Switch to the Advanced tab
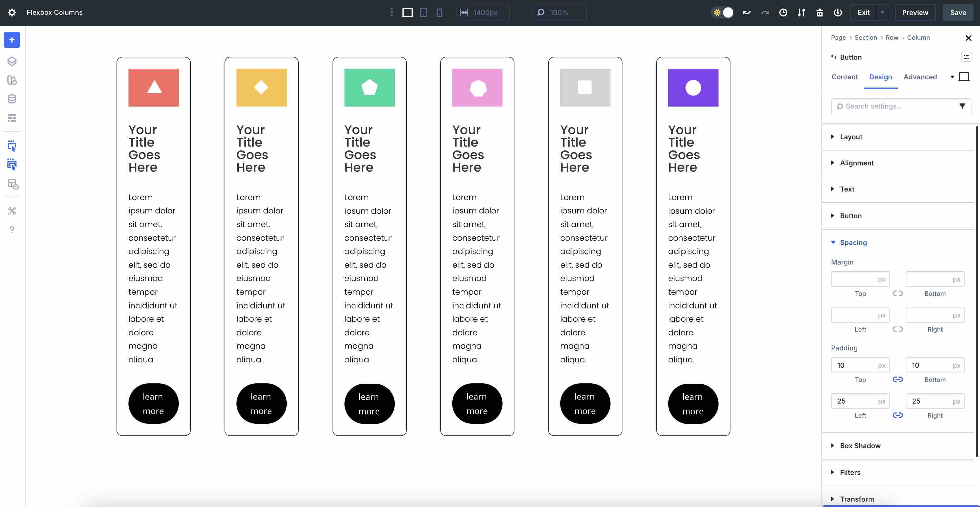980x507 pixels. (x=920, y=77)
